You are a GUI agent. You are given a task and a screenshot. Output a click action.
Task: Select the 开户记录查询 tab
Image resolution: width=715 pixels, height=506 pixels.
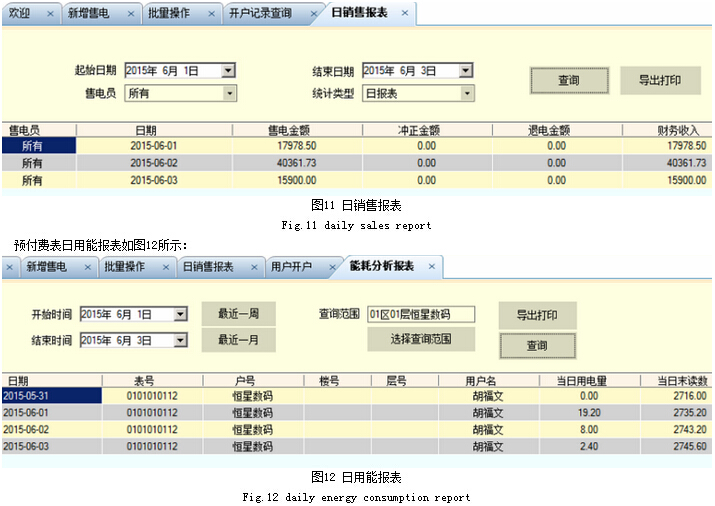(260, 14)
